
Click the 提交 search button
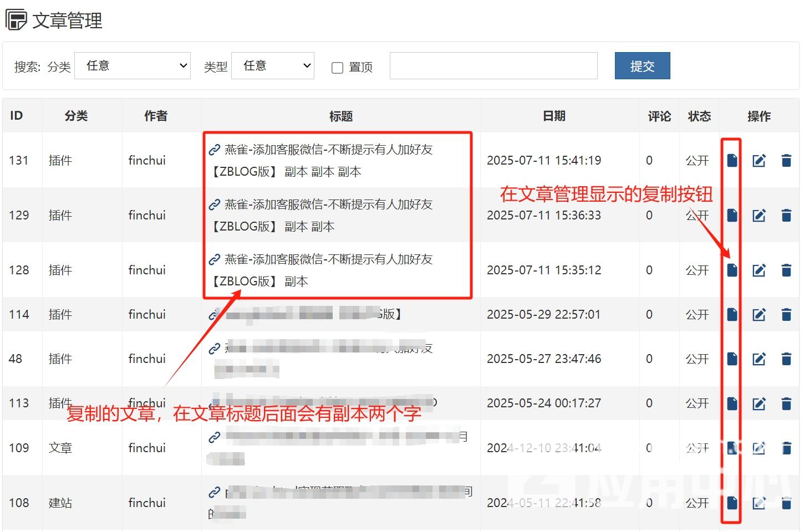coord(642,66)
